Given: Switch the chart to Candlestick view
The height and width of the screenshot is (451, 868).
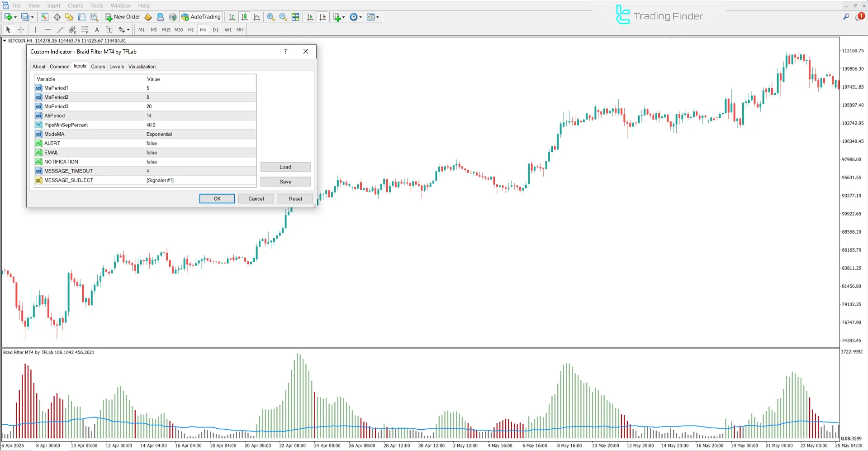Looking at the screenshot, I should pyautogui.click(x=244, y=17).
